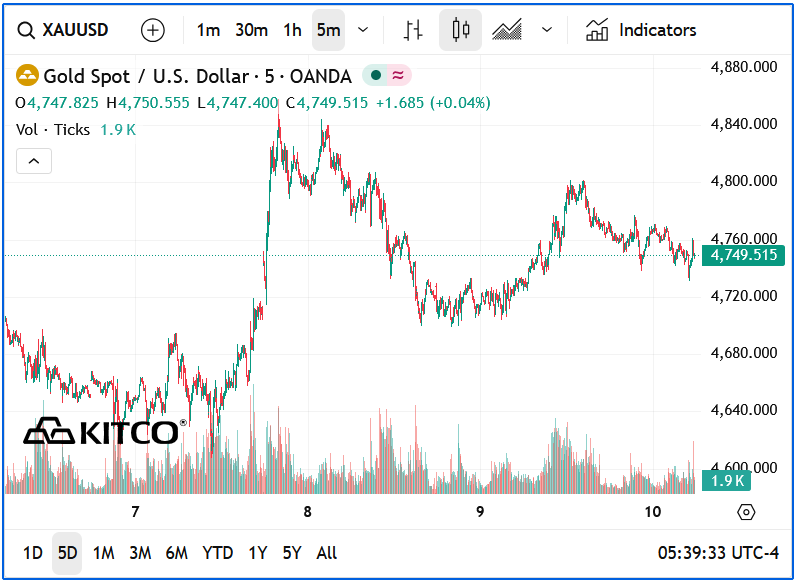Select the candlestick chart style icon
The height and width of the screenshot is (587, 804).
pyautogui.click(x=460, y=30)
